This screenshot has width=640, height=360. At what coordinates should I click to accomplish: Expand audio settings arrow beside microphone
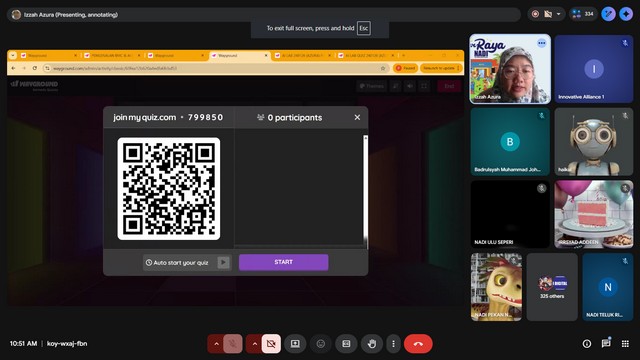click(x=216, y=344)
